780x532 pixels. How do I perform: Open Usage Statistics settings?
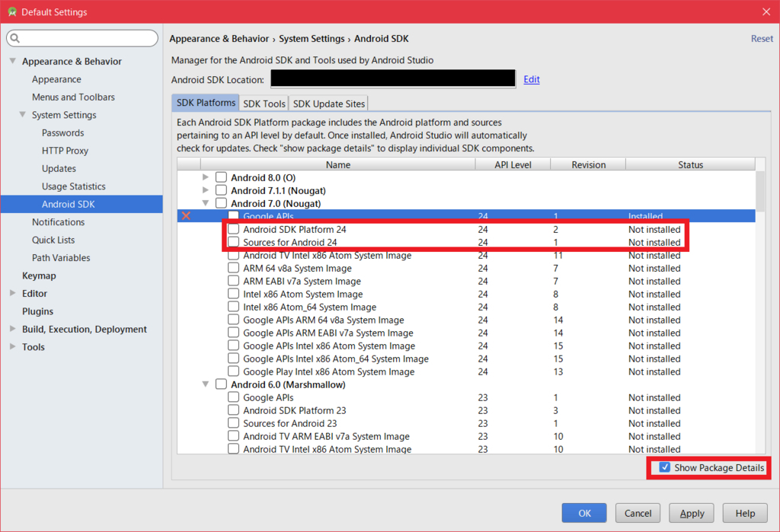(x=74, y=186)
